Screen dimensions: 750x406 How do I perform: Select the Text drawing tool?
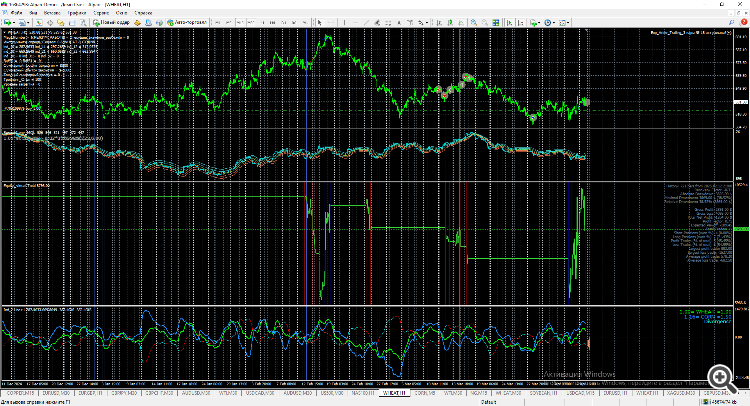(399, 22)
